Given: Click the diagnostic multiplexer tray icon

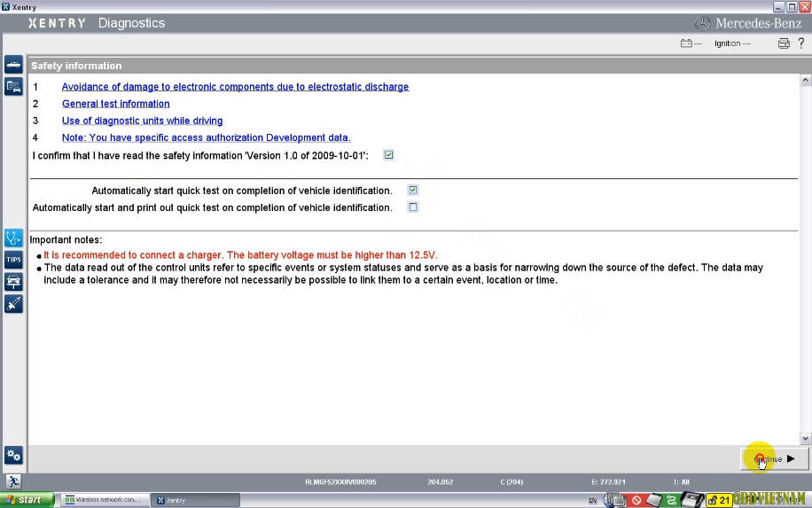Looking at the screenshot, I should pyautogui.click(x=691, y=500).
